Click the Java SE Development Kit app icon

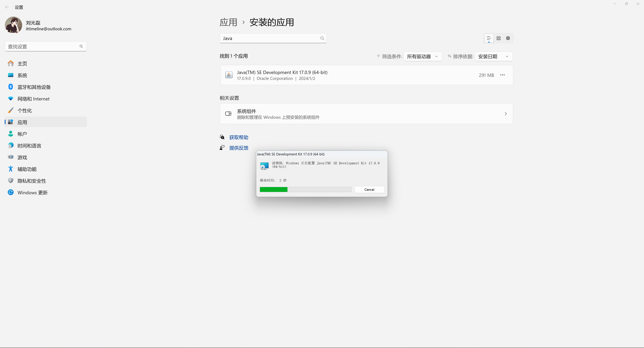pos(229,75)
